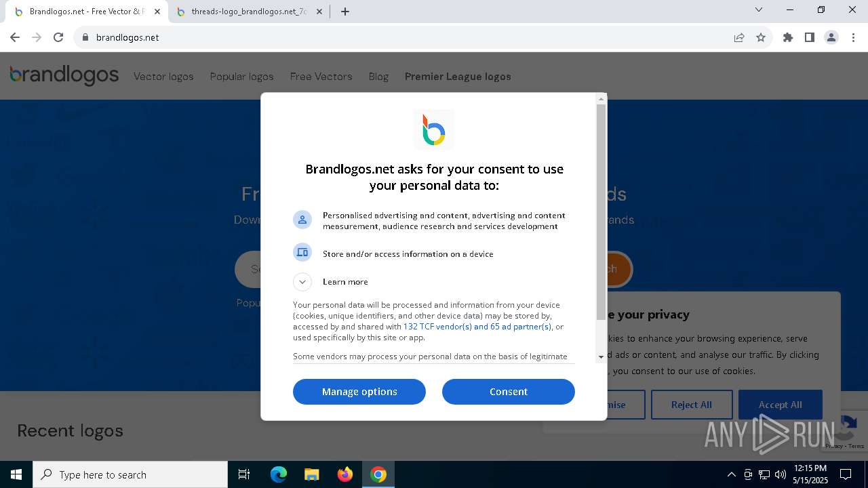Bookmark this page with the star icon

coord(761,37)
